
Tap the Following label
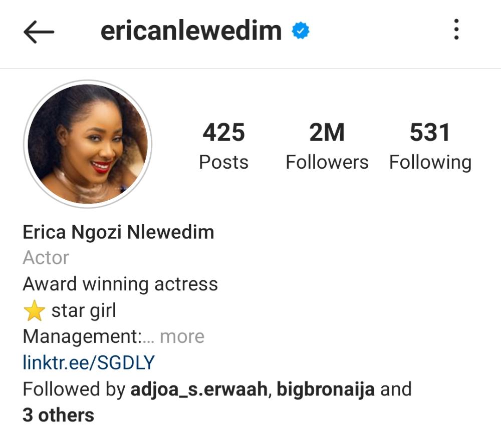tap(430, 163)
